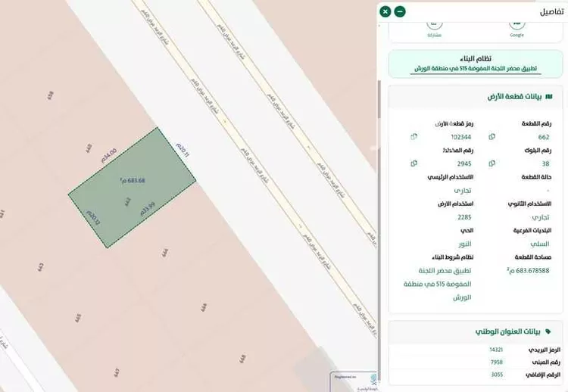Image resolution: width=568 pixels, height=392 pixels.
Task: Copy plan number 2945
Action: pyautogui.click(x=414, y=163)
